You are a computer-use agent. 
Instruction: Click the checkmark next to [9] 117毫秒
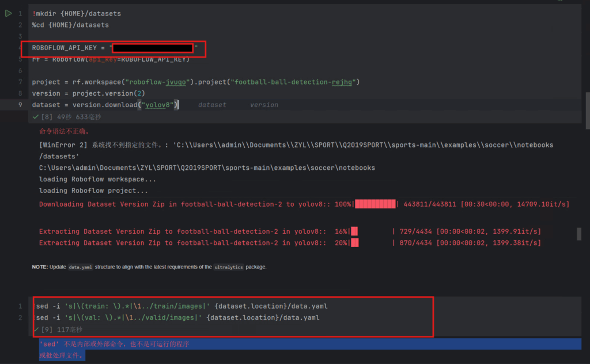pyautogui.click(x=36, y=329)
